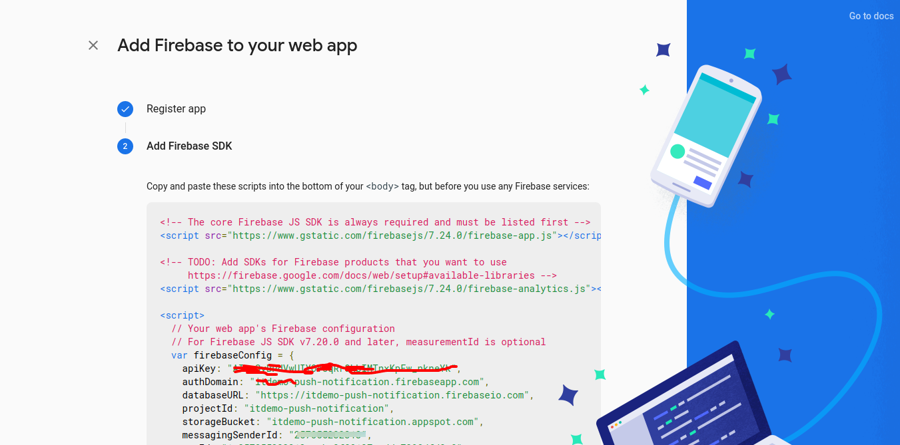Image resolution: width=900 pixels, height=445 pixels.
Task: Click the redacted apiKey value
Action: [345, 369]
